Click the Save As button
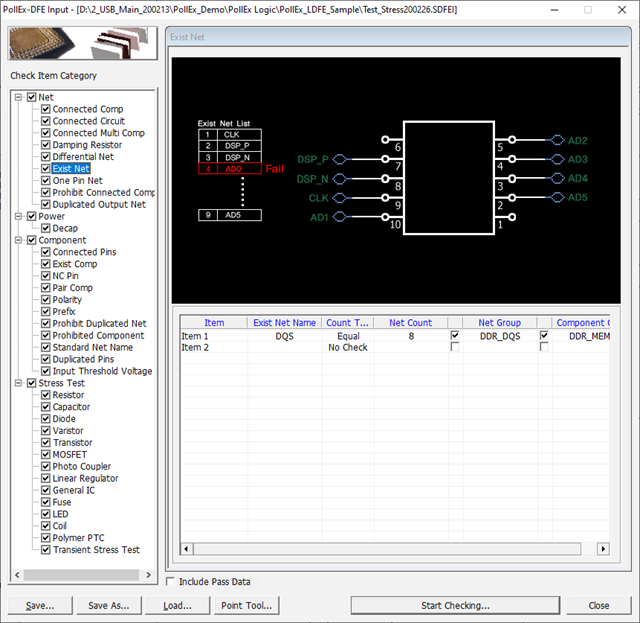The height and width of the screenshot is (623, 640). coord(108,605)
